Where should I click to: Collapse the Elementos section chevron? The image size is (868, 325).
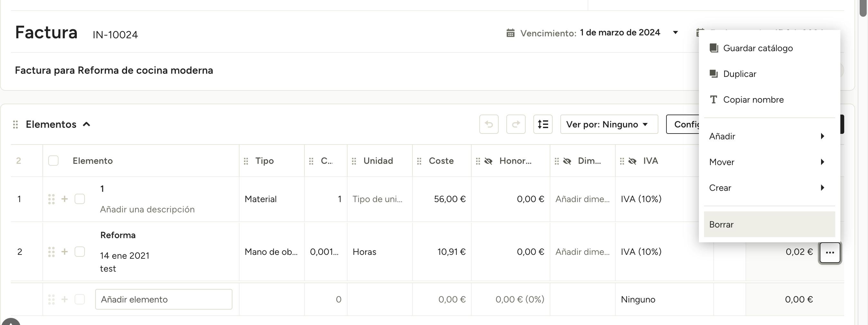tap(86, 125)
